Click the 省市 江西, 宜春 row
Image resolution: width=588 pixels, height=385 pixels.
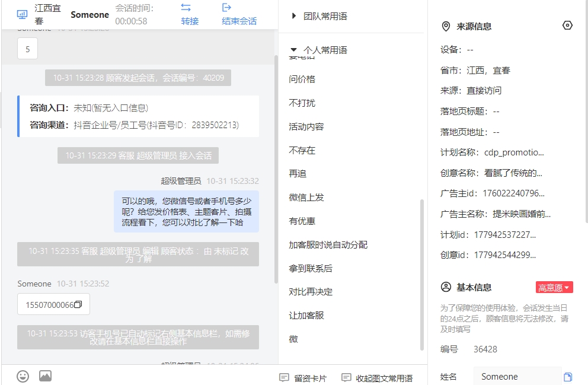point(475,70)
